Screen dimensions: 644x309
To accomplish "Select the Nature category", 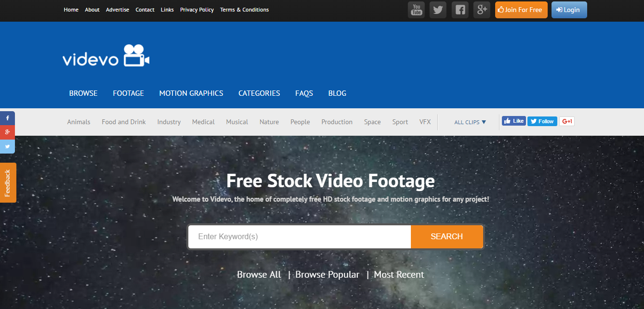I will tap(269, 122).
